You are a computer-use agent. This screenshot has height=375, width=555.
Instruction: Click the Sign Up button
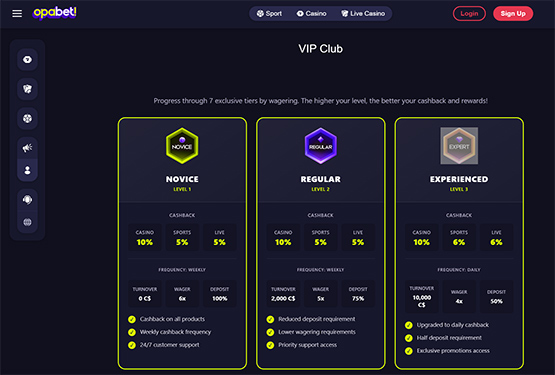(x=513, y=13)
